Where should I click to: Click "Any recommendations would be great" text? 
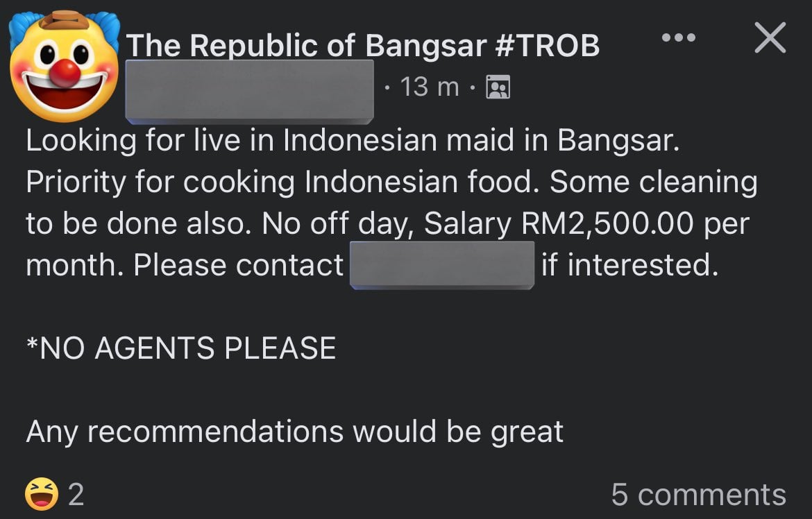pos(294,432)
